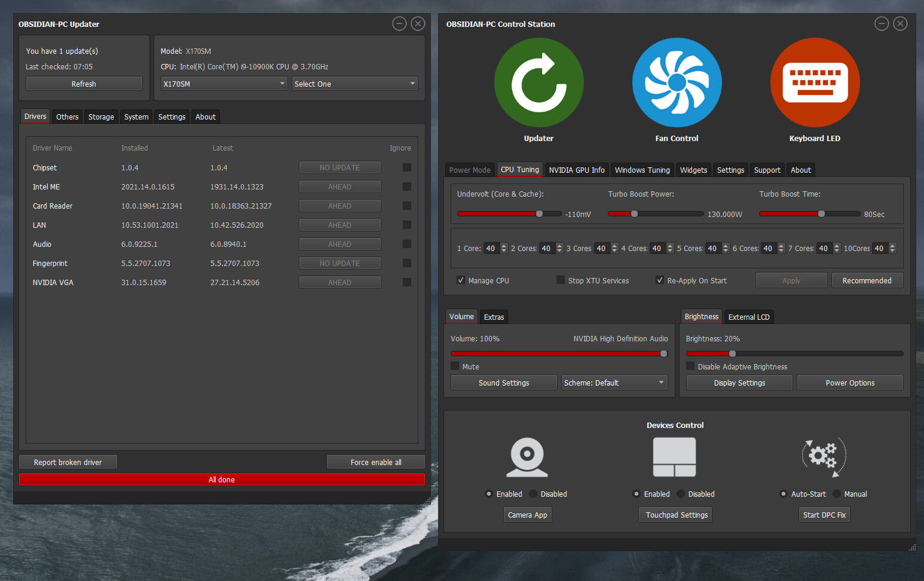The width and height of the screenshot is (924, 581).
Task: Open Sound Settings
Action: coord(503,383)
